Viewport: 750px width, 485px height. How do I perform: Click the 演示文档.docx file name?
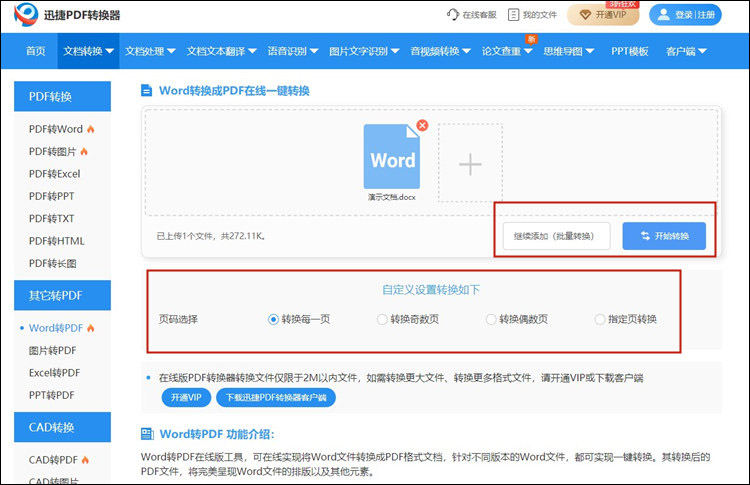pyautogui.click(x=392, y=197)
